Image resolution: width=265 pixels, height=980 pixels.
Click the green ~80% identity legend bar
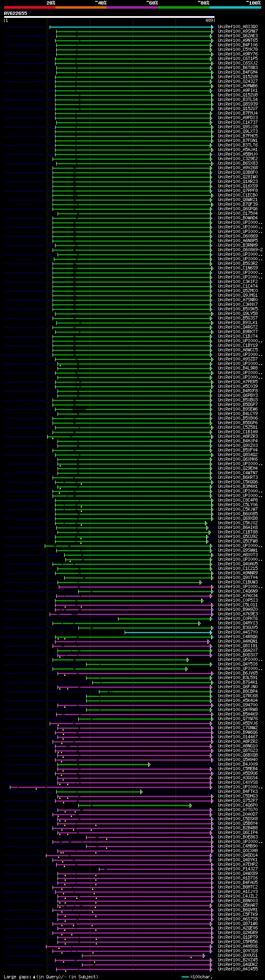184,7
